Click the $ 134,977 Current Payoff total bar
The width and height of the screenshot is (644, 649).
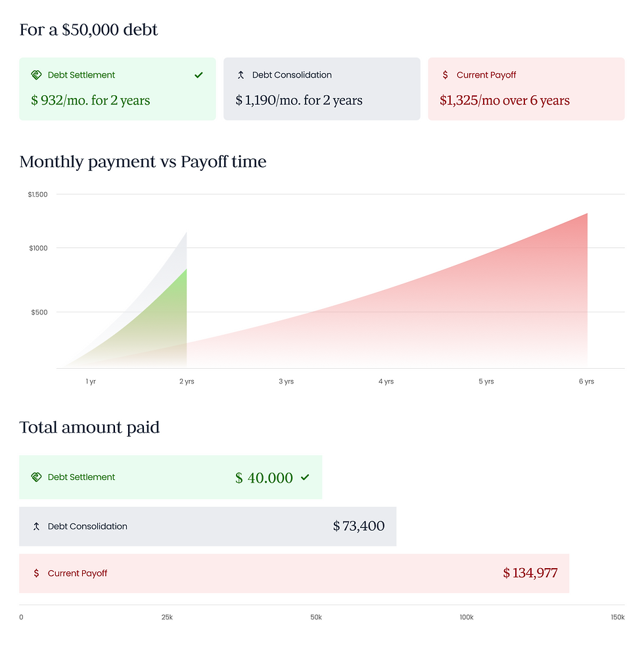294,573
